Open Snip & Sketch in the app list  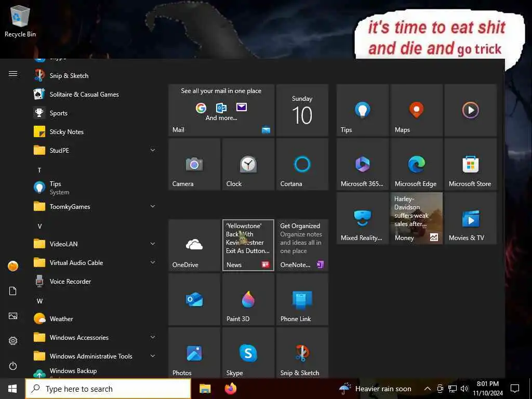tap(95, 76)
